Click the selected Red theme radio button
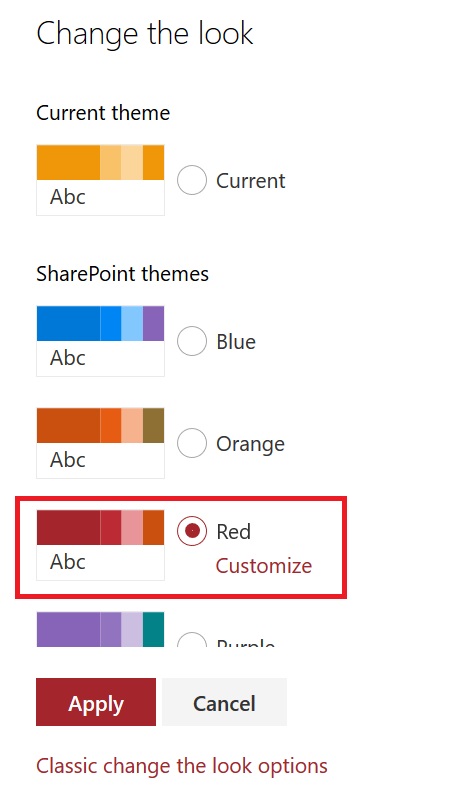Viewport: 461px width, 788px height. click(x=192, y=531)
